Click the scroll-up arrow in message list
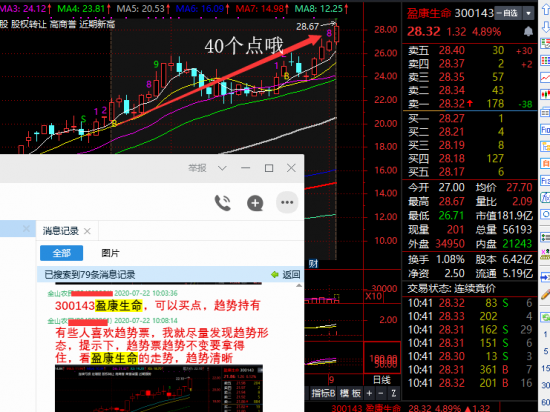Image resolution: width=550 pixels, height=412 pixels. pyautogui.click(x=299, y=286)
